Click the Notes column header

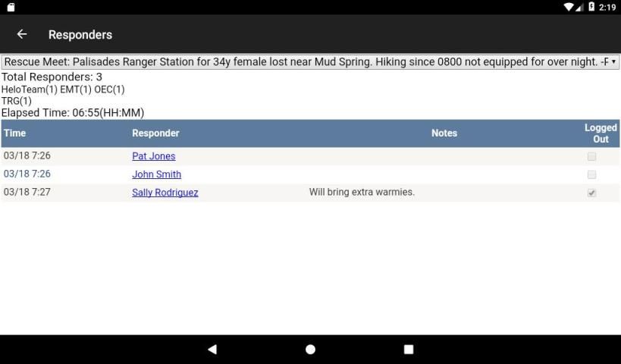(444, 133)
